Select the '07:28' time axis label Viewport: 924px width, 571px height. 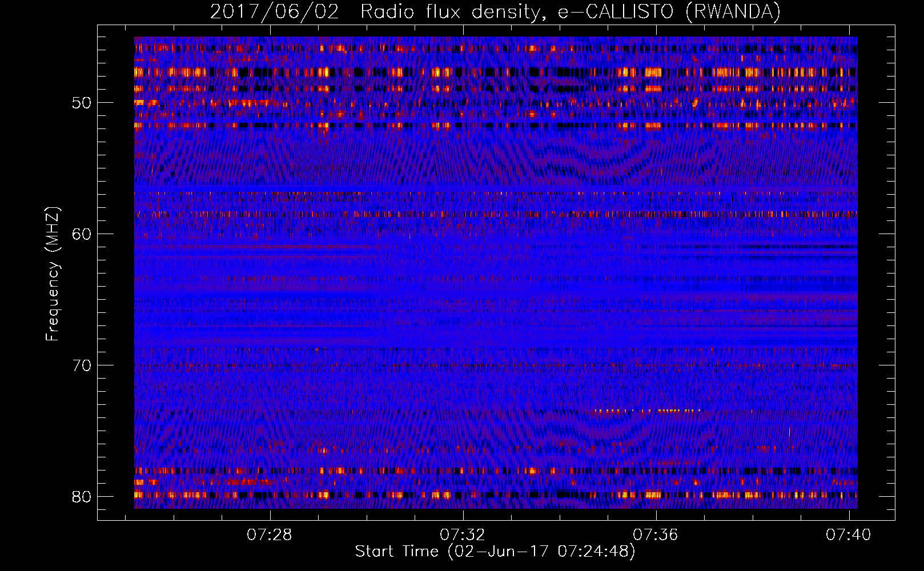click(269, 534)
